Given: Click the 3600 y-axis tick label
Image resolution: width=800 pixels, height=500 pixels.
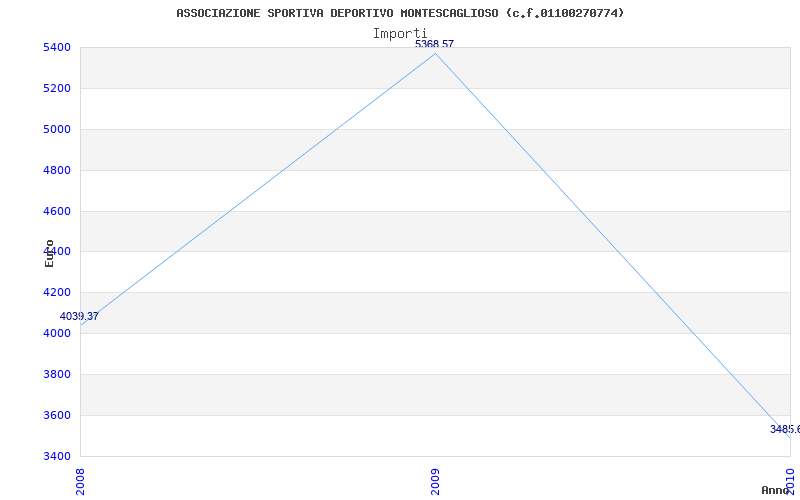Looking at the screenshot, I should [x=56, y=415].
